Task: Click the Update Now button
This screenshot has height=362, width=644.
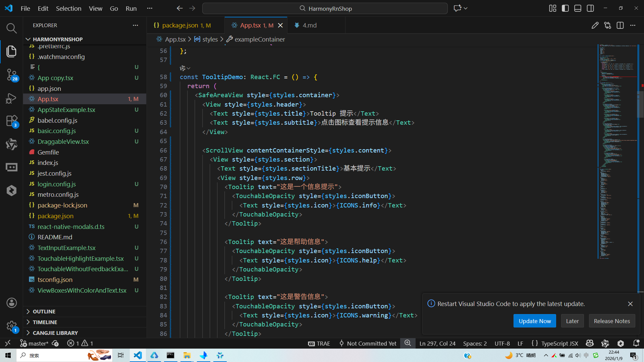Action: (534, 321)
